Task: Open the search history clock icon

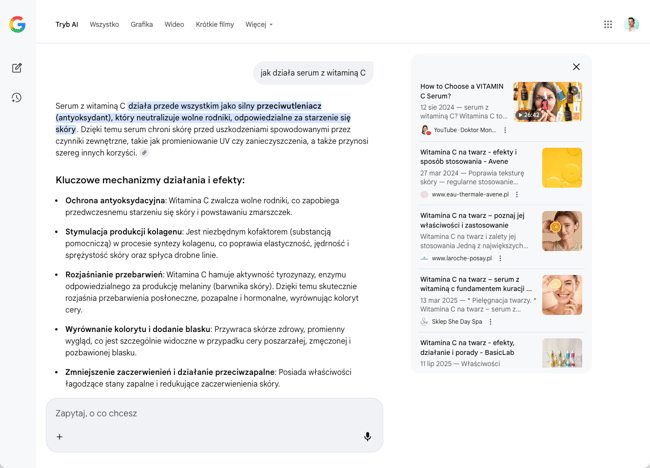Action: (x=17, y=98)
